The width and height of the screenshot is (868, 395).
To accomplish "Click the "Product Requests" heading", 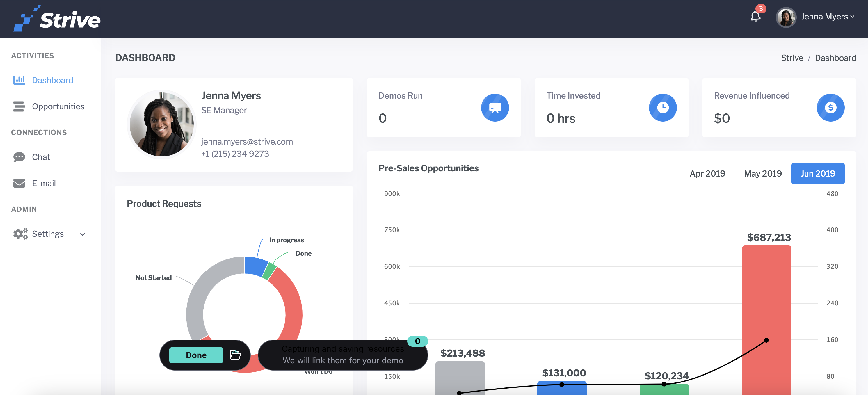I will 164,204.
